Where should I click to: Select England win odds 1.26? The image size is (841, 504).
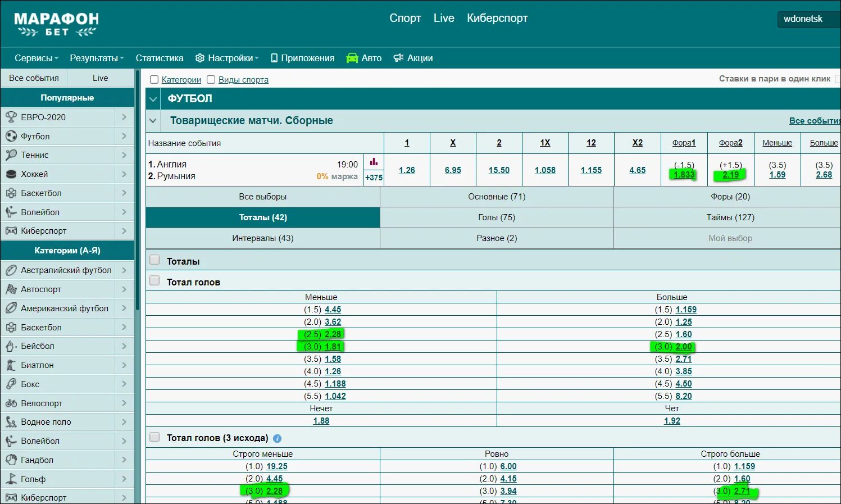(407, 170)
